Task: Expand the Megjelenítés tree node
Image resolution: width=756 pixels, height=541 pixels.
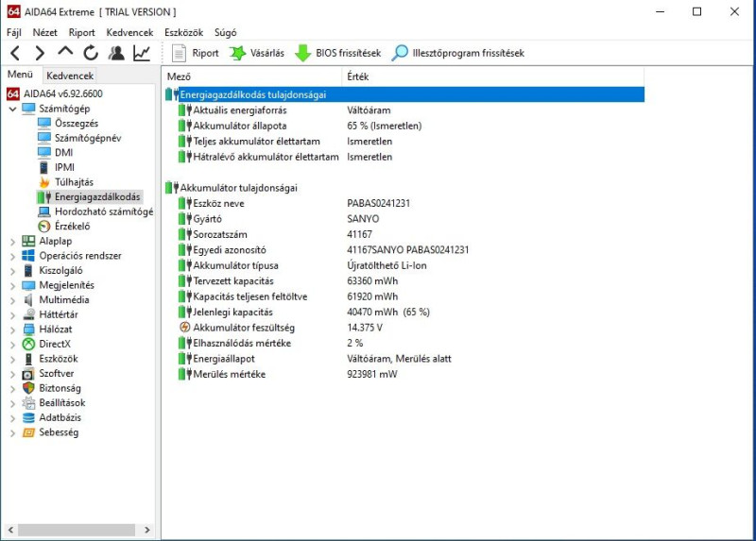Action: click(x=12, y=286)
